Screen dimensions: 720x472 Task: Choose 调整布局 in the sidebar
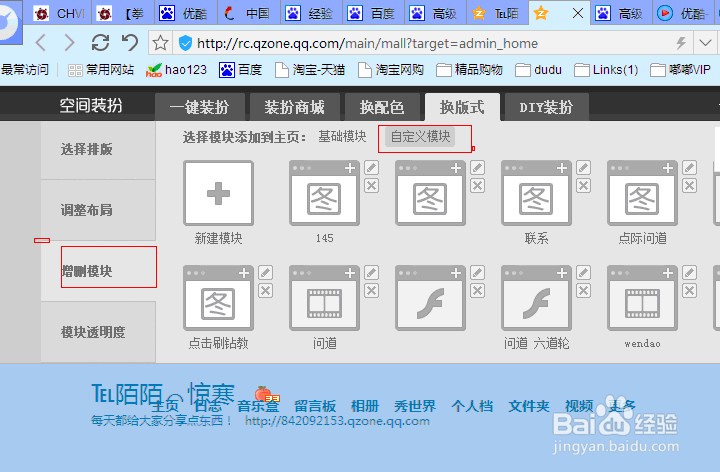pos(98,210)
